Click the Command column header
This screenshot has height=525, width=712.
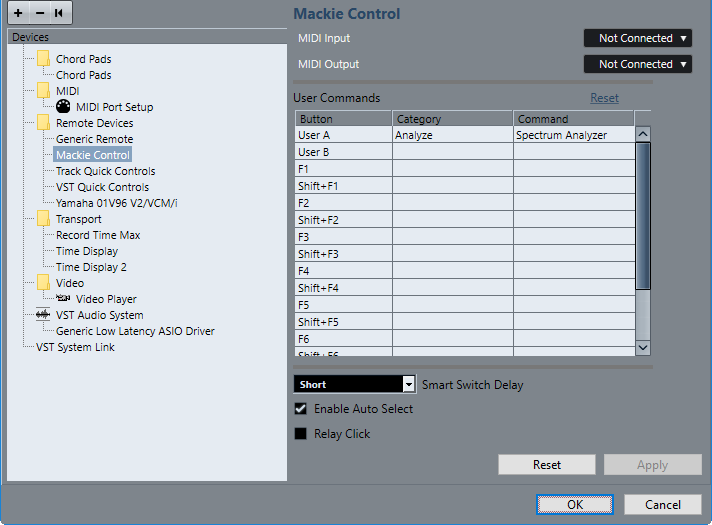(x=574, y=119)
